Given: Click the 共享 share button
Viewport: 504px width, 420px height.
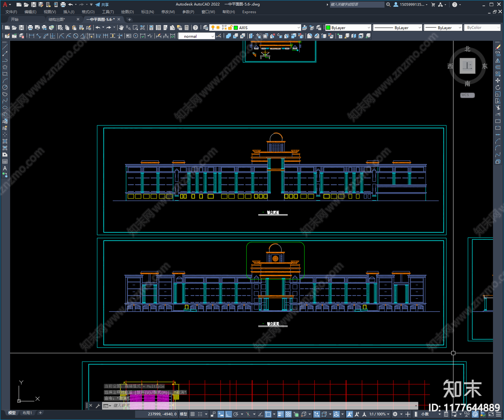Looking at the screenshot, I should tap(102, 4).
